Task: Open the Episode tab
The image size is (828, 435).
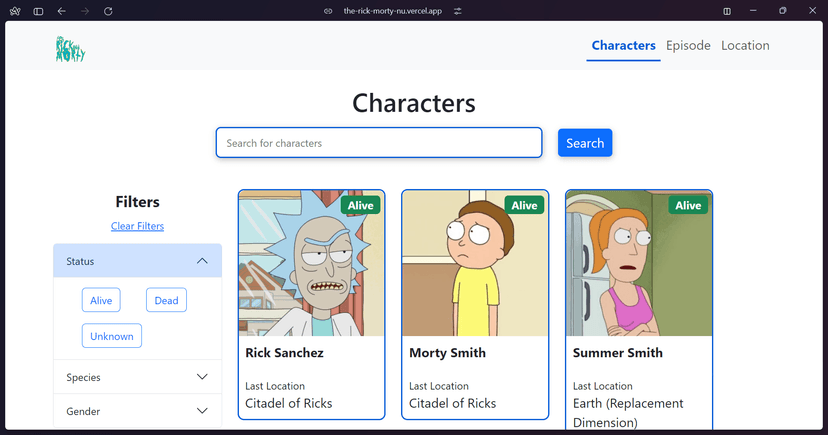Action: click(x=688, y=45)
